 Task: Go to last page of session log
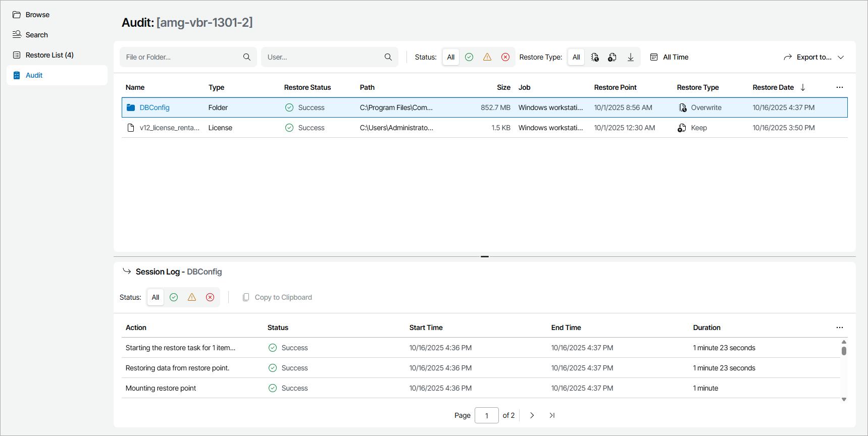tap(552, 415)
